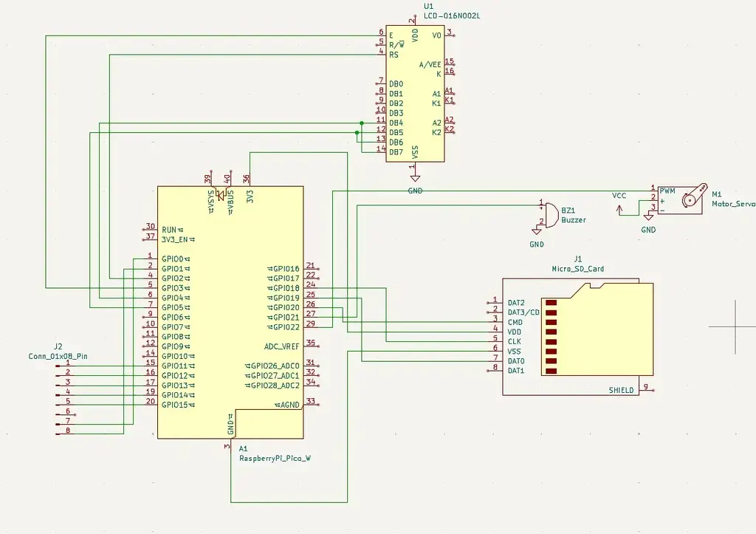Click the GPIO3 pin label
The image size is (756, 534).
coord(173,288)
